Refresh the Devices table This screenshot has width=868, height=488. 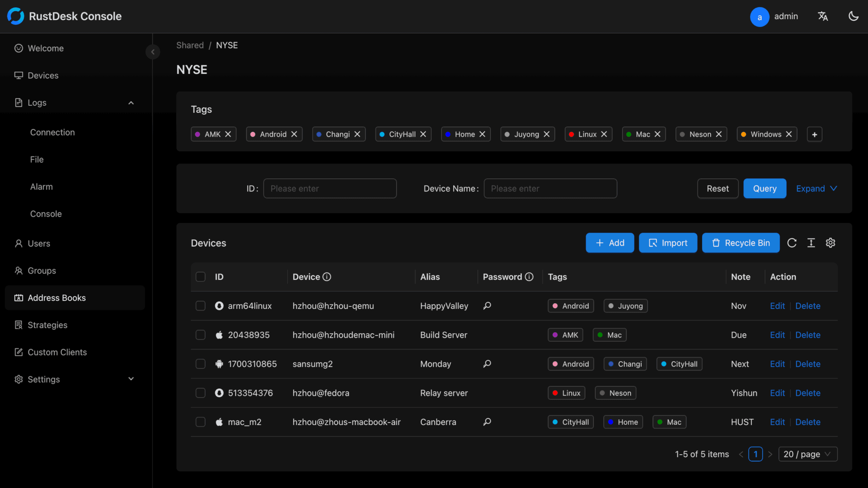(x=792, y=243)
